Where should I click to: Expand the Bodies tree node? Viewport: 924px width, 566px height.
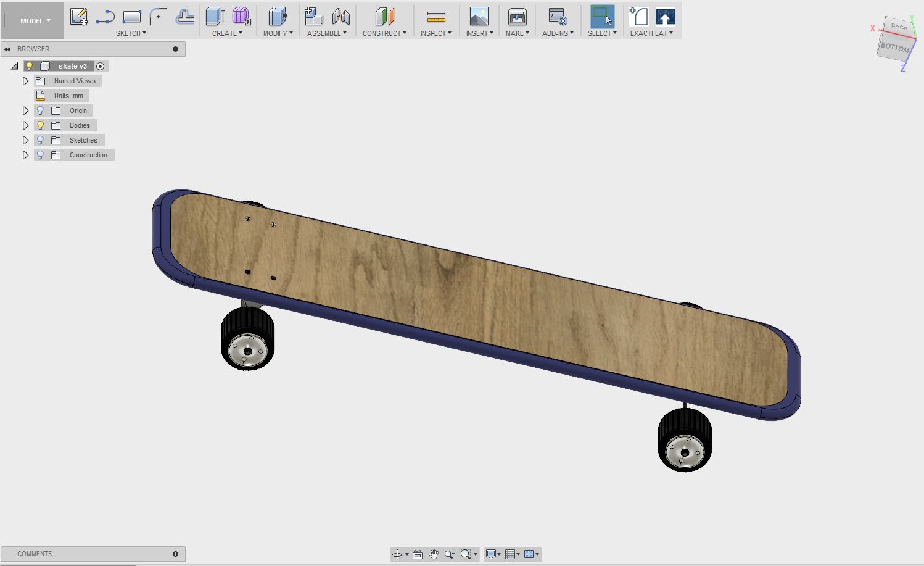click(25, 125)
